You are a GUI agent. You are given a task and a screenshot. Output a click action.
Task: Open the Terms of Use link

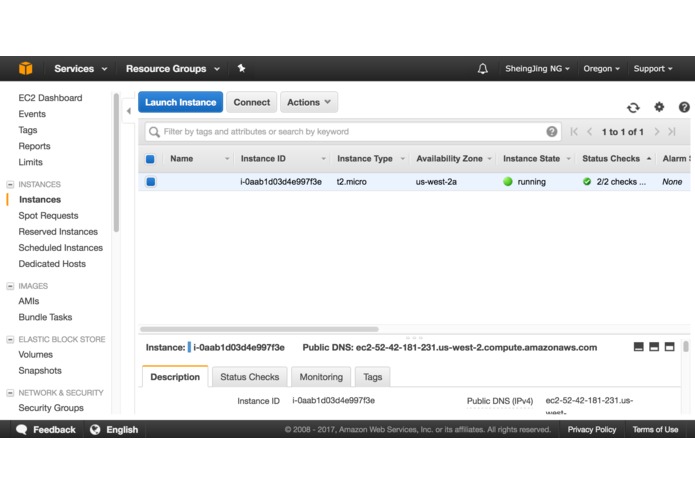pos(655,429)
